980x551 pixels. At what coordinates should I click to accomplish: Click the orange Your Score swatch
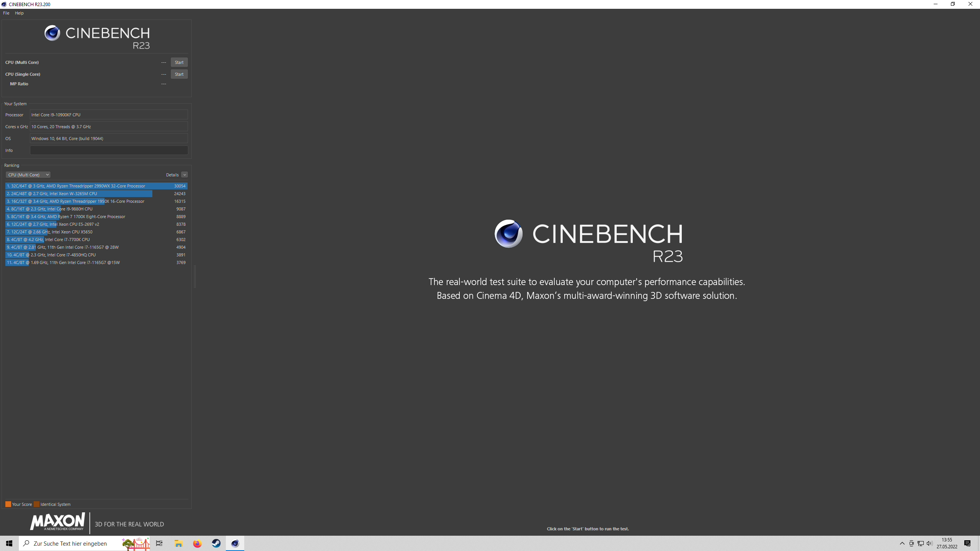pos(8,504)
